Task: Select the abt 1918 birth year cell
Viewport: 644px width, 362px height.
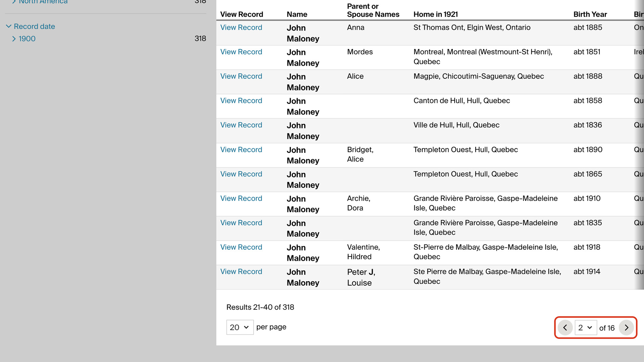Action: coord(587,247)
